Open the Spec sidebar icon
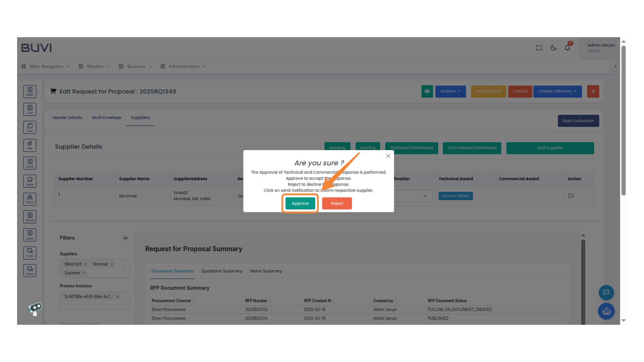The height and width of the screenshot is (362, 644). pos(30,163)
